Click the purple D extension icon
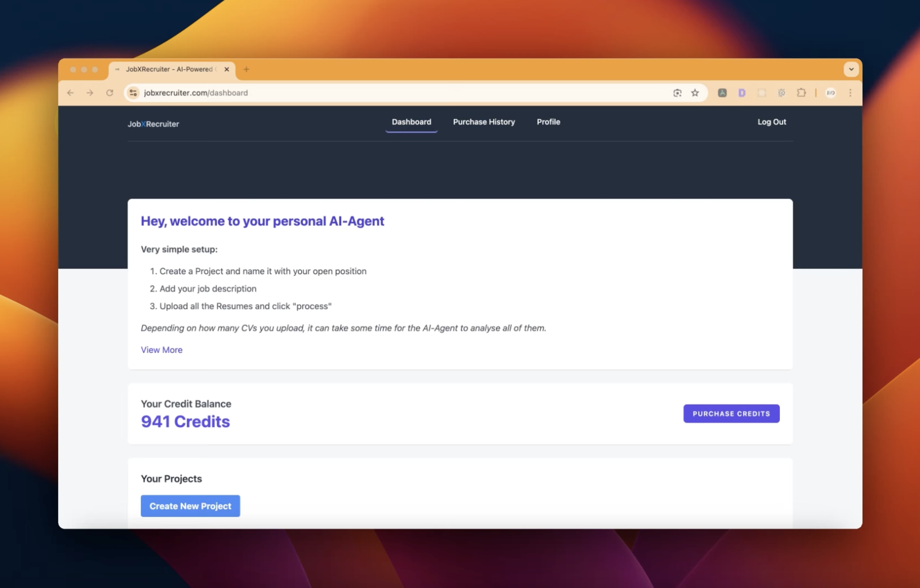 pyautogui.click(x=742, y=93)
